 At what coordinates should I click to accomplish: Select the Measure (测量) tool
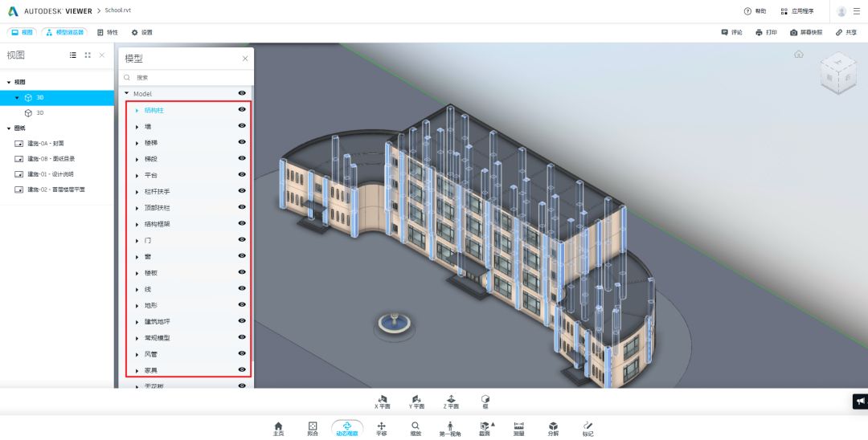click(x=518, y=429)
